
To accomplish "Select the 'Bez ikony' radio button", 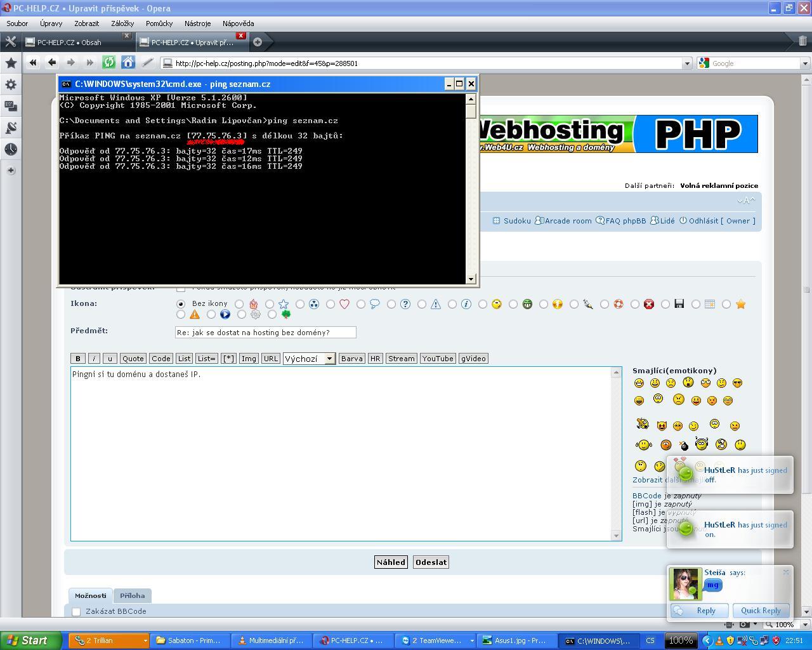I will coord(181,304).
